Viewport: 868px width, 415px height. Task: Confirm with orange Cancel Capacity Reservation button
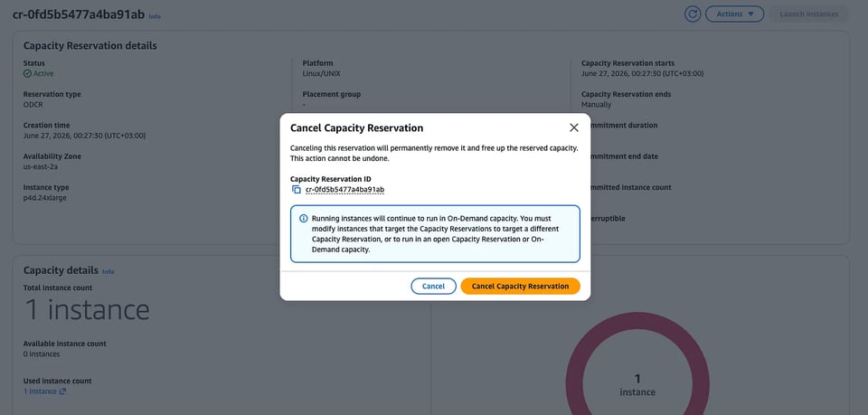click(x=521, y=286)
